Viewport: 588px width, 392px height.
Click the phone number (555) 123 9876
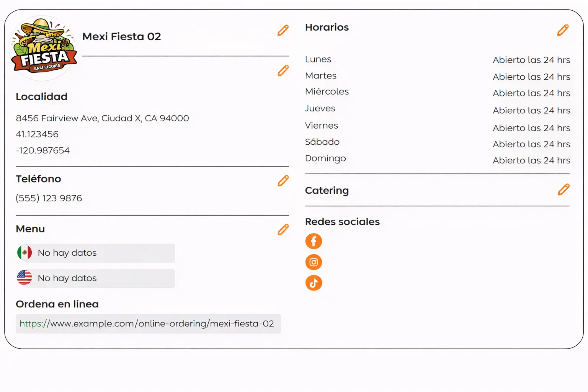pos(49,198)
